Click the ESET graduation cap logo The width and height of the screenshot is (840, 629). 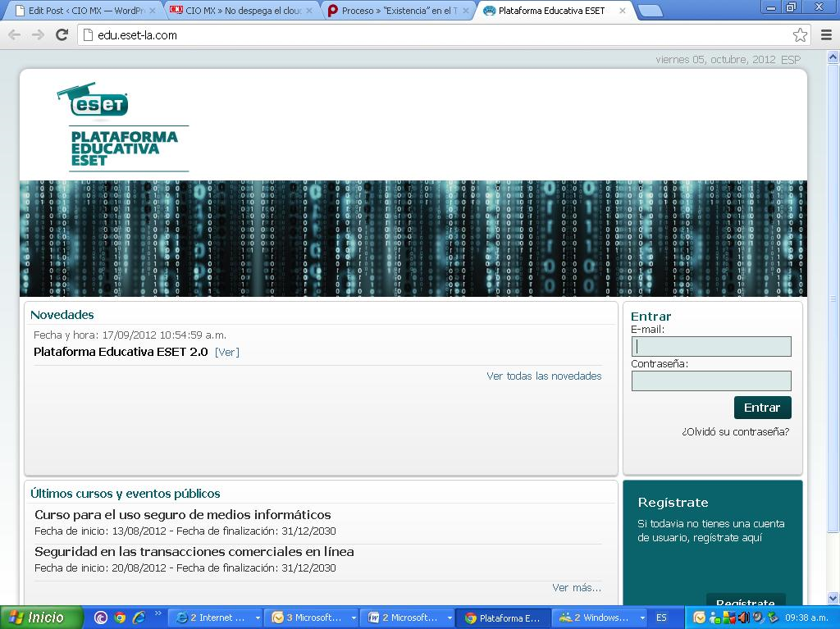(92, 99)
